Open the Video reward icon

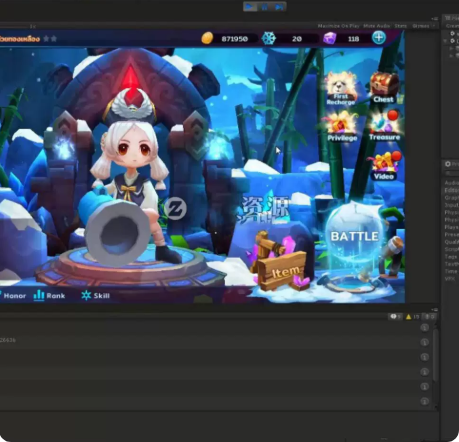384,166
